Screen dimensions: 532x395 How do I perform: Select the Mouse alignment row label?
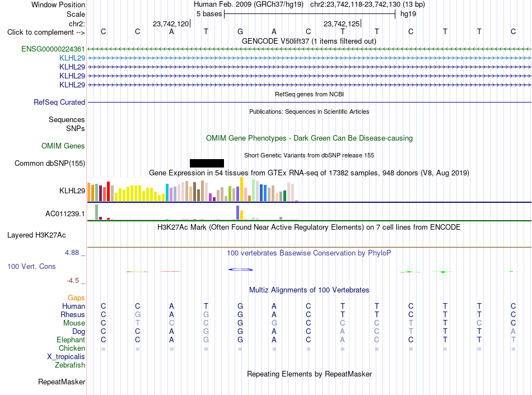click(x=74, y=323)
